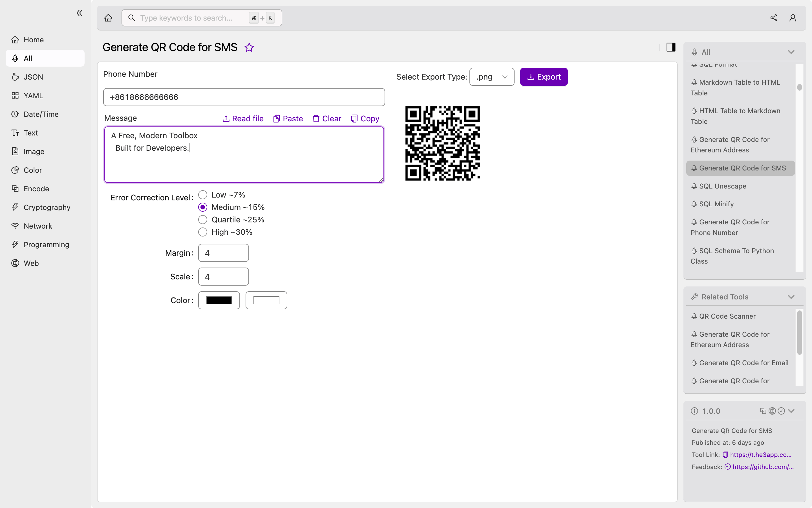Select Low ~7% error correction
812x508 pixels.
pyautogui.click(x=203, y=195)
